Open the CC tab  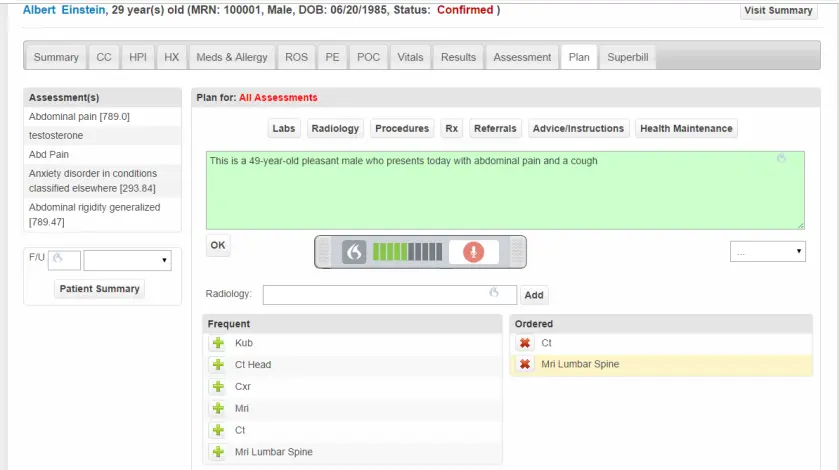pos(104,57)
